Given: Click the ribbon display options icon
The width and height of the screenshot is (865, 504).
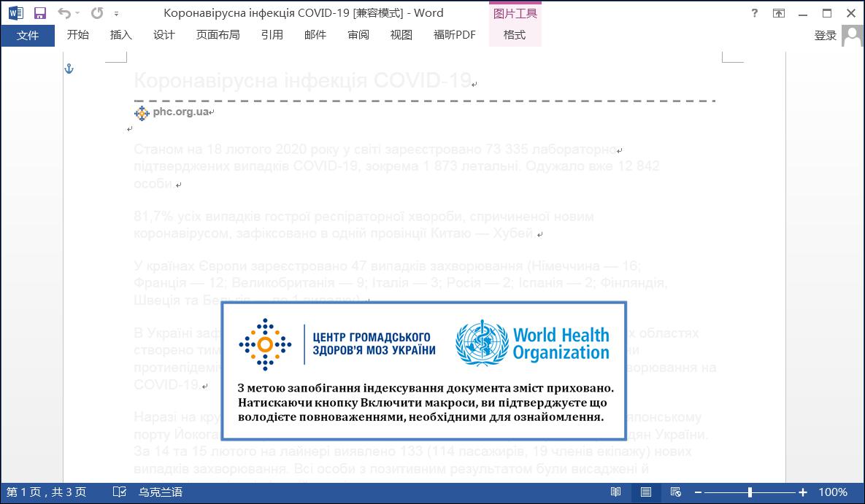Looking at the screenshot, I should [x=778, y=13].
